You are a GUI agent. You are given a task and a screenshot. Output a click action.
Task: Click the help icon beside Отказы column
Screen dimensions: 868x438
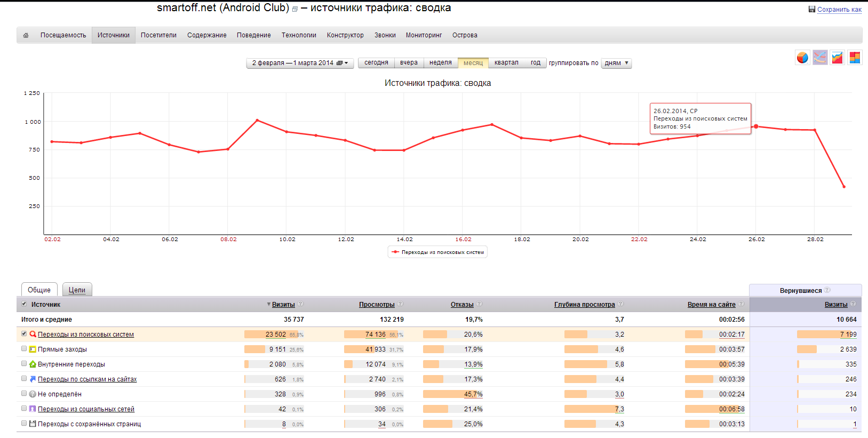click(480, 304)
